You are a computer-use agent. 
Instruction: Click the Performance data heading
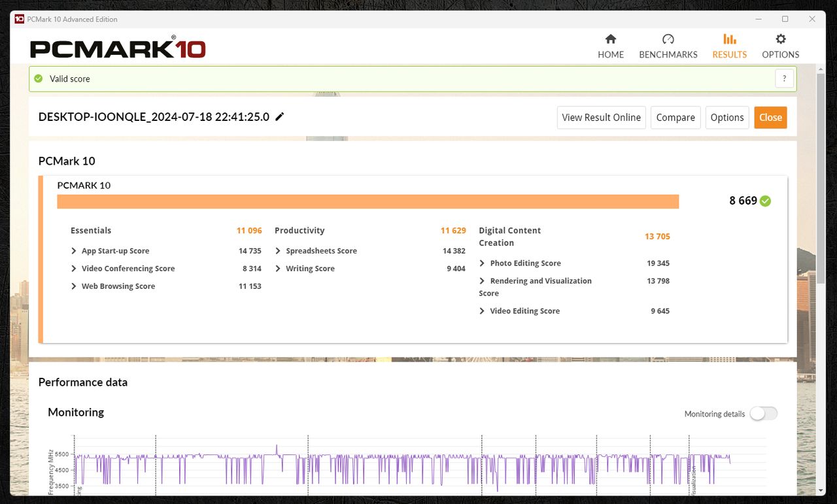click(83, 382)
